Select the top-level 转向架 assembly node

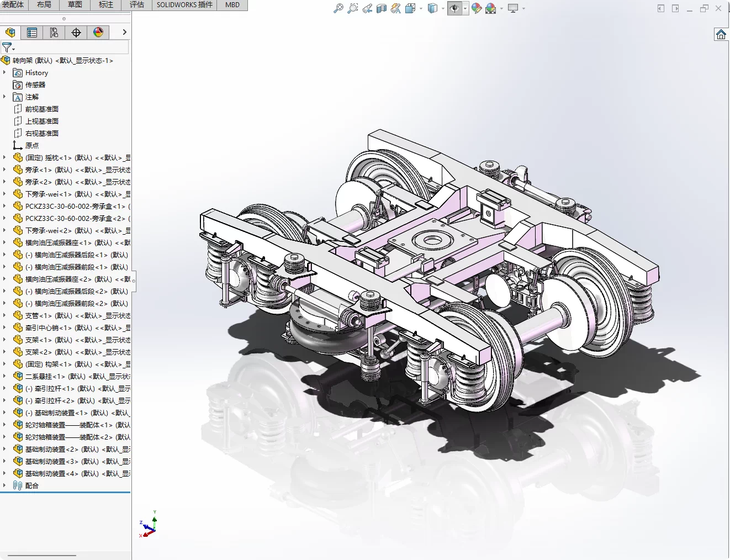tap(62, 61)
